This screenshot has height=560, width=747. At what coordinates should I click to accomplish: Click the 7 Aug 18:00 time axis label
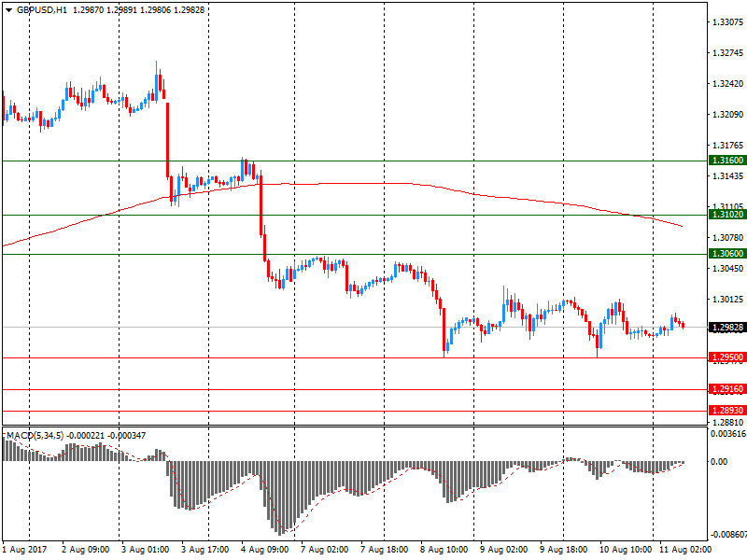pyautogui.click(x=385, y=550)
